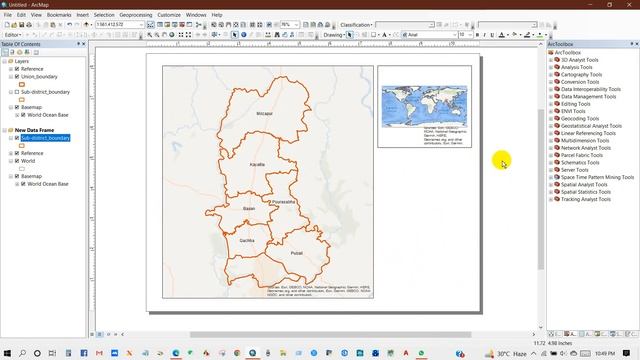Toggle Basemap checkbox in New Data Frame
Image resolution: width=640 pixels, height=360 pixels.
[17, 176]
